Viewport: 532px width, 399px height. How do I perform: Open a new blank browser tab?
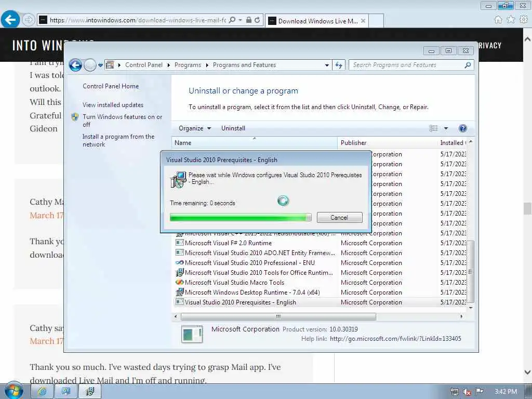pos(376,21)
